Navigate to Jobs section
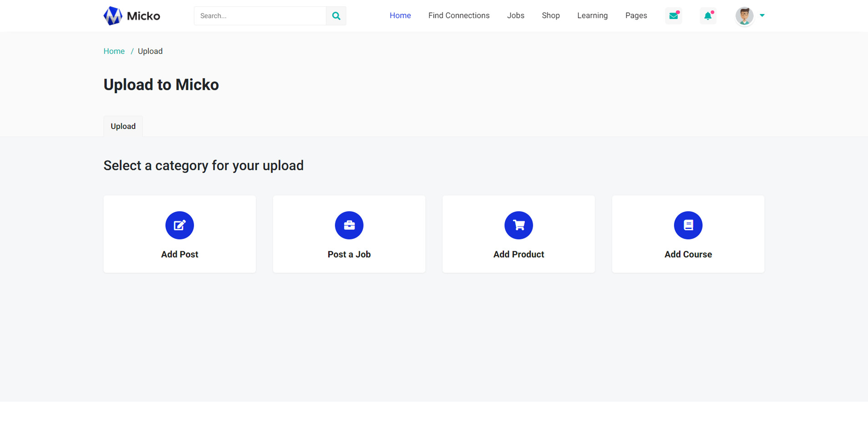Image resolution: width=868 pixels, height=428 pixels. point(515,15)
